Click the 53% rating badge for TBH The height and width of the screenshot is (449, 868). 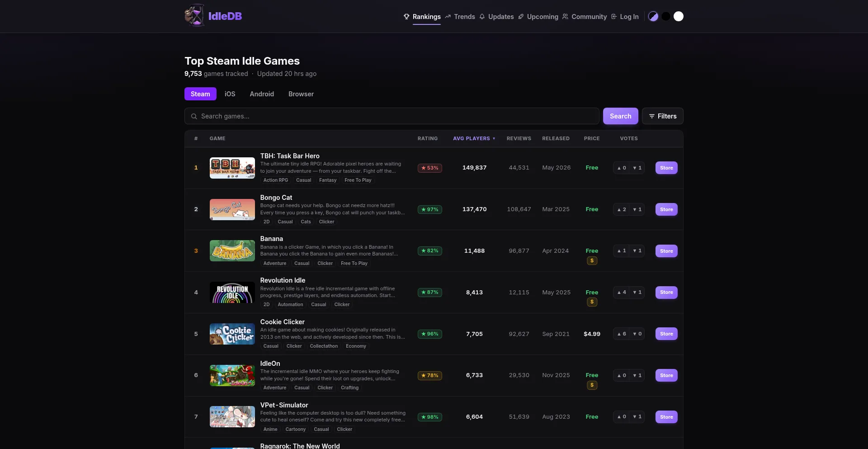430,168
